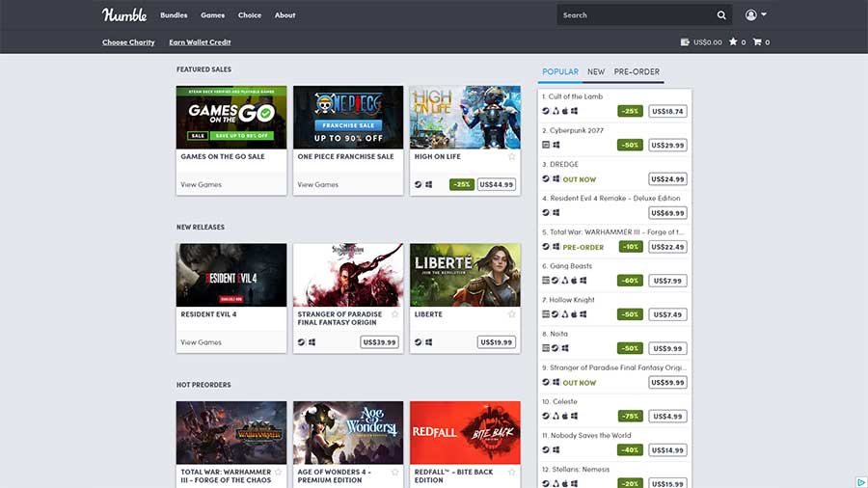Wishlist Total War Warhammer III card star
868x488 pixels.
pyautogui.click(x=278, y=472)
